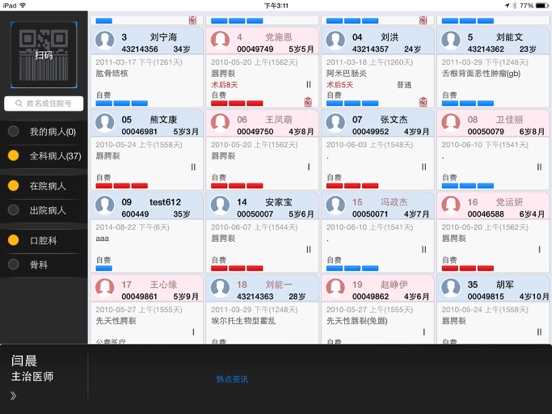This screenshot has width=552, height=414.
Task: Tap avatar of patient 党施恩
Action: [x=220, y=40]
